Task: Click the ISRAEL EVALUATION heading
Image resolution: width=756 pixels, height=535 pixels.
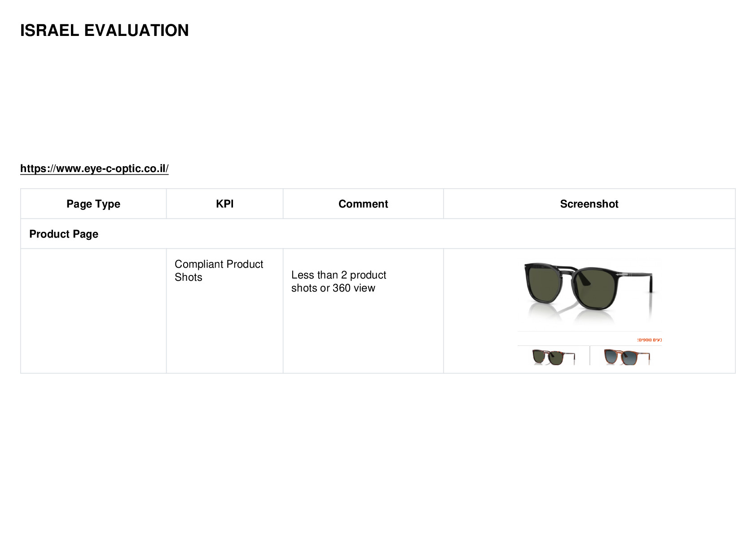Action: coord(105,31)
